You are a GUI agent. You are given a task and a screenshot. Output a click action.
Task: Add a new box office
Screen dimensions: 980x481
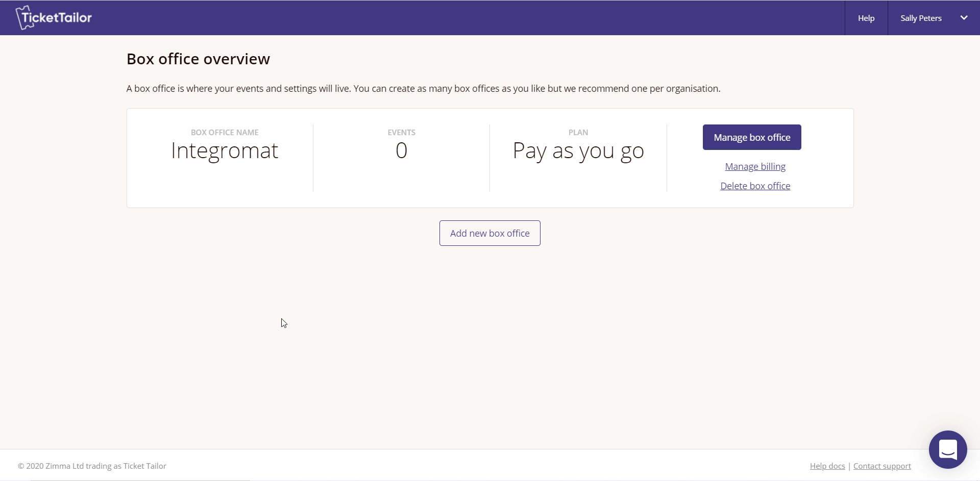(489, 233)
